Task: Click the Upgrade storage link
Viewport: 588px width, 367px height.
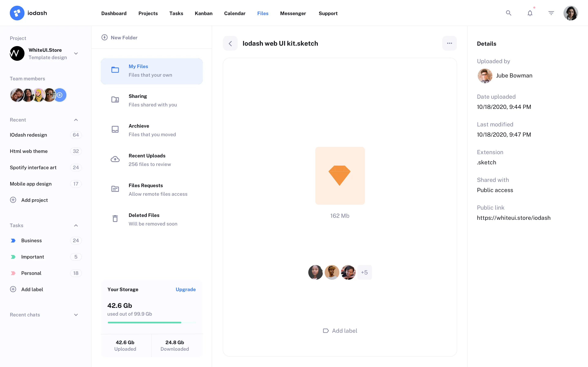Action: (186, 289)
